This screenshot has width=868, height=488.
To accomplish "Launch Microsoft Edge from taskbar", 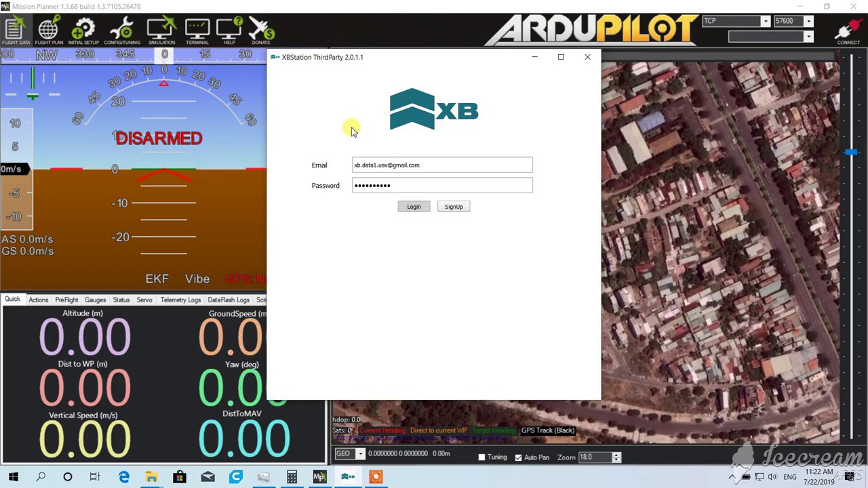I will pyautogui.click(x=124, y=477).
